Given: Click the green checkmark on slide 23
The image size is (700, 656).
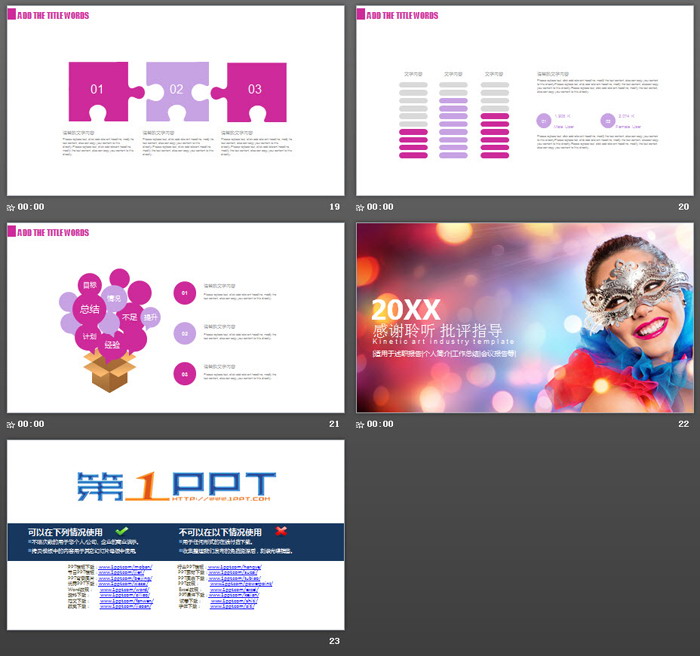Looking at the screenshot, I should point(122,531).
